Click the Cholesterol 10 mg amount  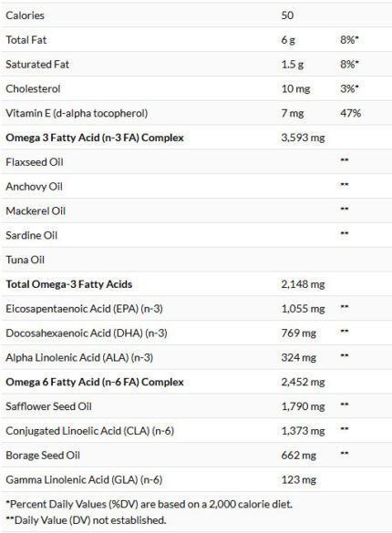[295, 88]
